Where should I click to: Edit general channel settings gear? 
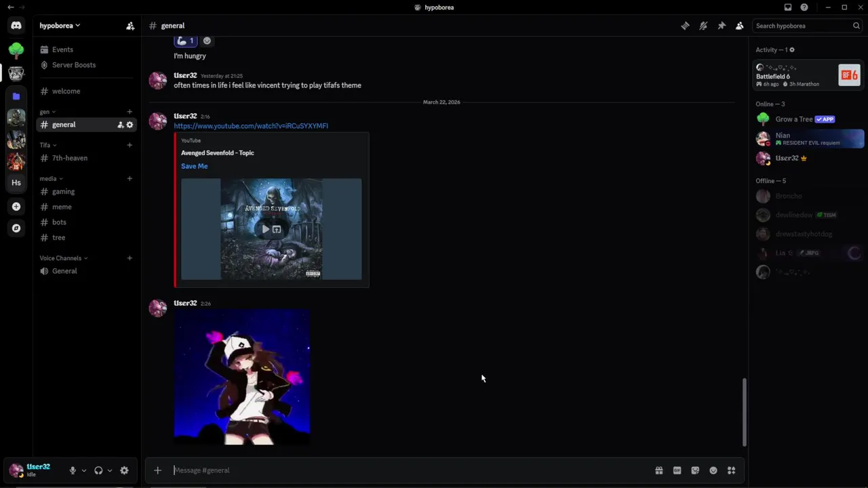[130, 125]
